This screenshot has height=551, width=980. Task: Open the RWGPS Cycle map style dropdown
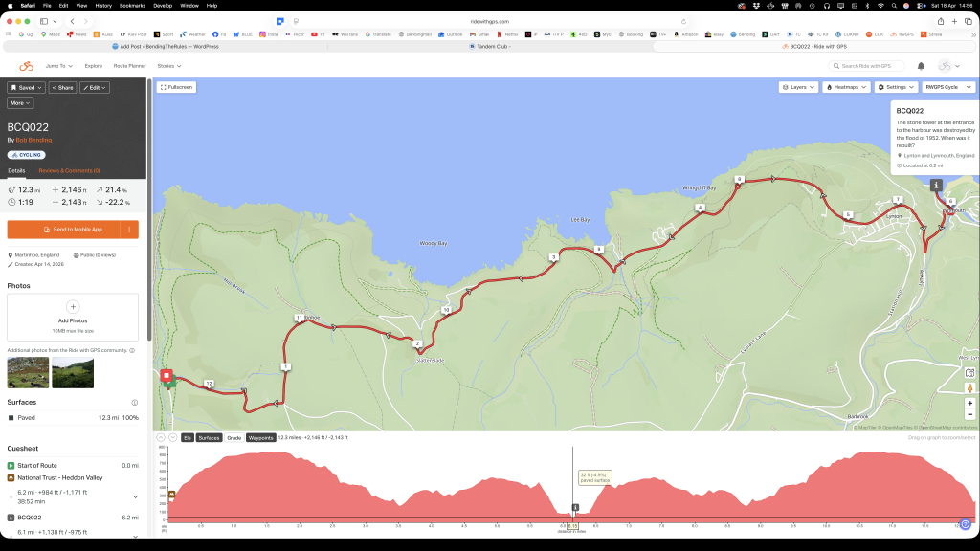click(x=948, y=87)
